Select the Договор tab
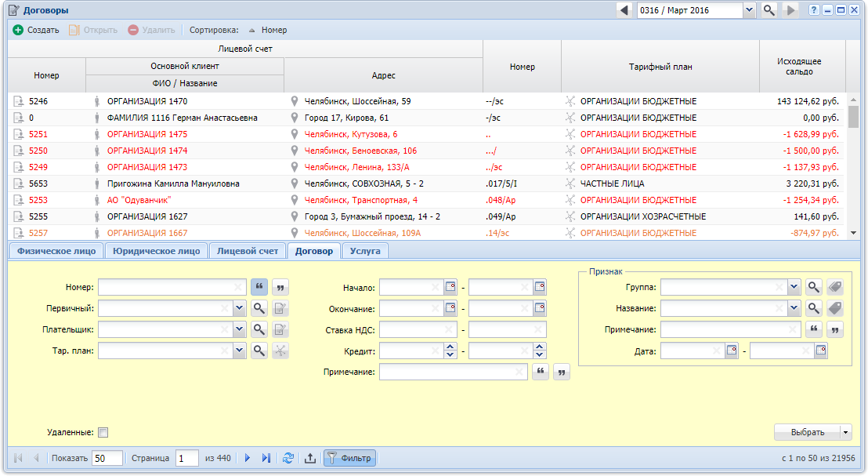 pos(314,251)
